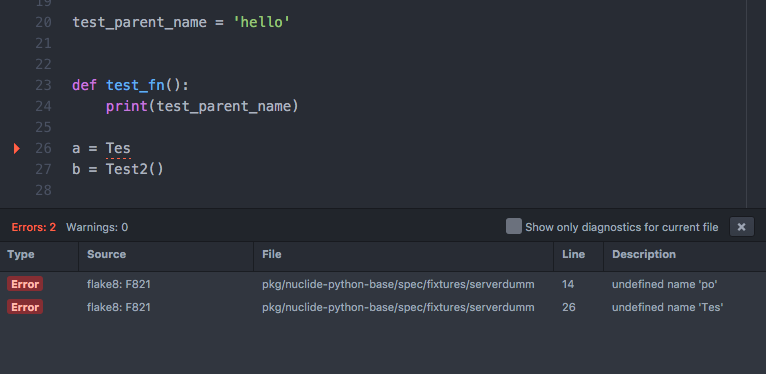Click the test_fn function name
The image size is (766, 374).
[x=135, y=85]
